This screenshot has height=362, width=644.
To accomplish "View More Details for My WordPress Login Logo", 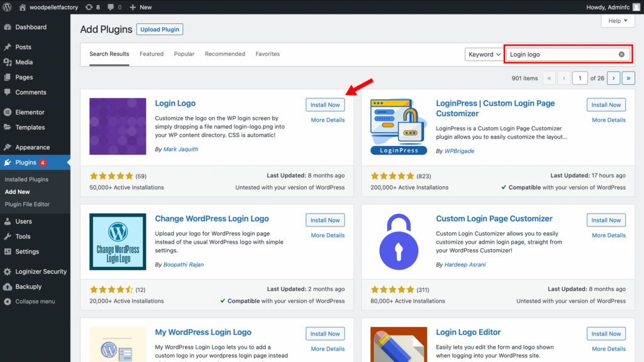I will [x=328, y=349].
